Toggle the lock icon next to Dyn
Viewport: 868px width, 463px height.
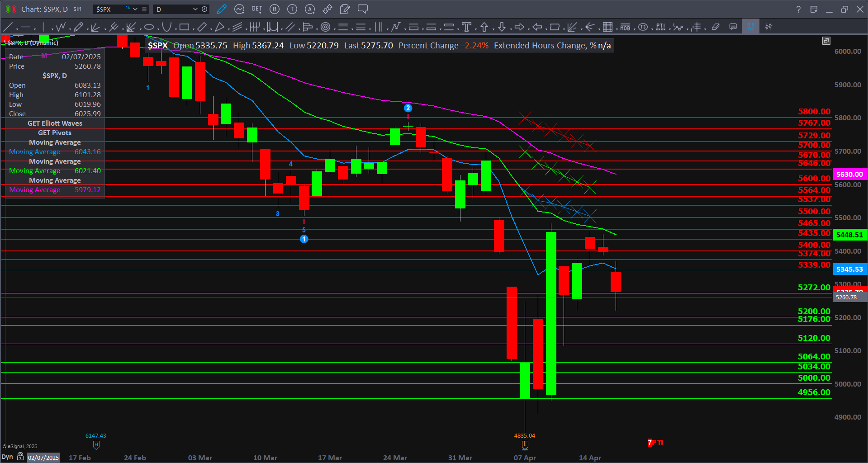click(x=20, y=457)
